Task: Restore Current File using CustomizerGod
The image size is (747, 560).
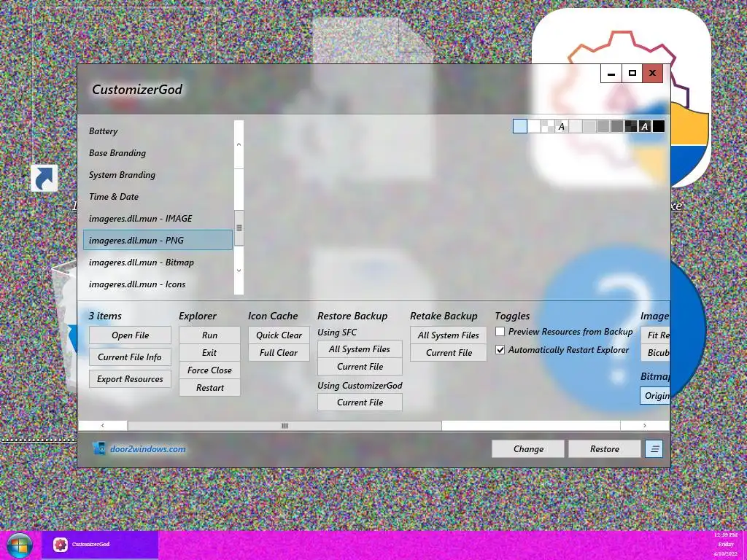Action: (360, 402)
